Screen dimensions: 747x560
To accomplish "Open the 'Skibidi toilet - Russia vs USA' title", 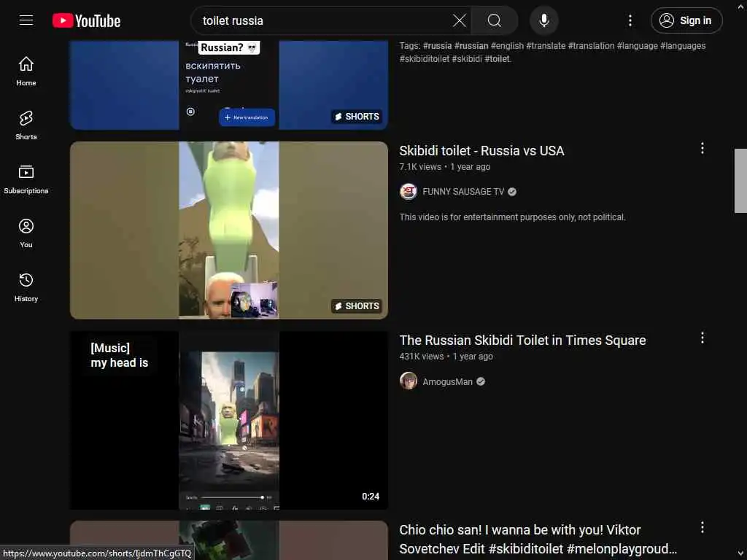I will (481, 151).
